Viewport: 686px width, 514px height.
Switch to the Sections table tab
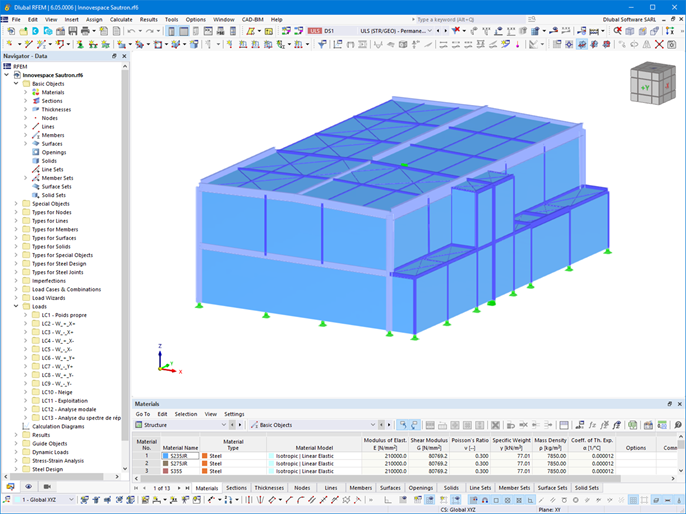click(236, 488)
